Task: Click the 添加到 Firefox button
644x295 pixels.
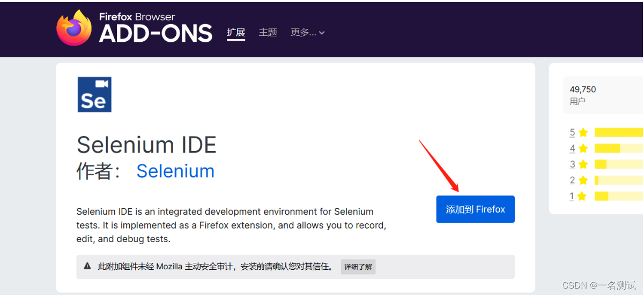Action: (x=476, y=209)
